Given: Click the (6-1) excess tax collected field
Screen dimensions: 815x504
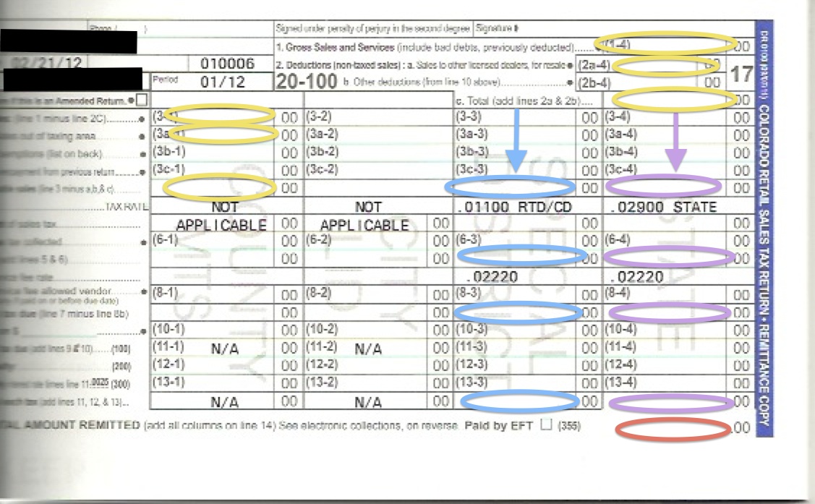Looking at the screenshot, I should tap(213, 241).
